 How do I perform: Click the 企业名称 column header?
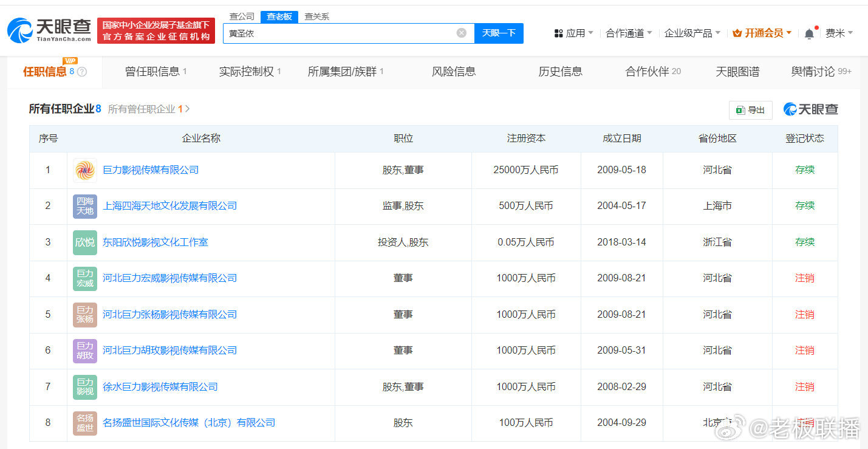click(201, 139)
